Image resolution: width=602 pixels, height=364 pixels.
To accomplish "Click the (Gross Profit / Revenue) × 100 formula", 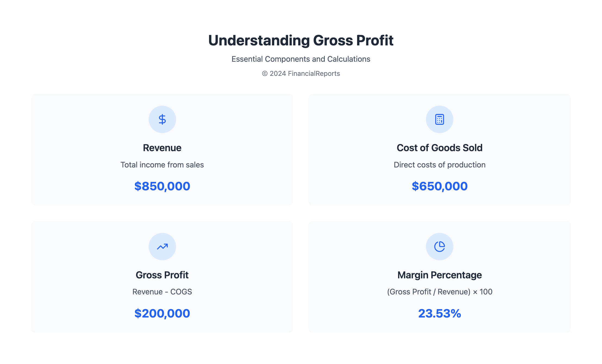I will click(439, 292).
